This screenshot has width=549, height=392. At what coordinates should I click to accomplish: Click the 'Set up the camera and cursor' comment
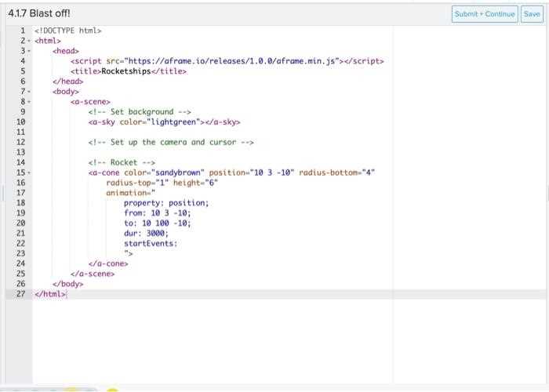tap(171, 143)
